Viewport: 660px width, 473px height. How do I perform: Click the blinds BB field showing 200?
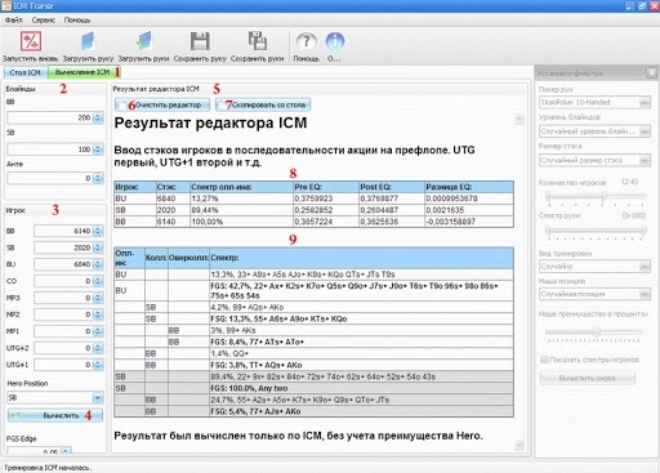pyautogui.click(x=51, y=118)
